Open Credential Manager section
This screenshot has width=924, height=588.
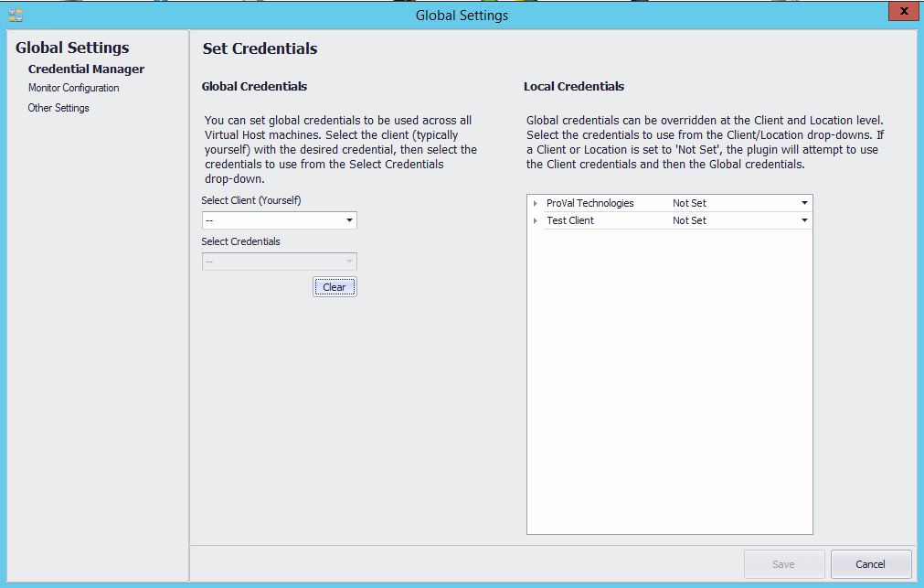[86, 69]
